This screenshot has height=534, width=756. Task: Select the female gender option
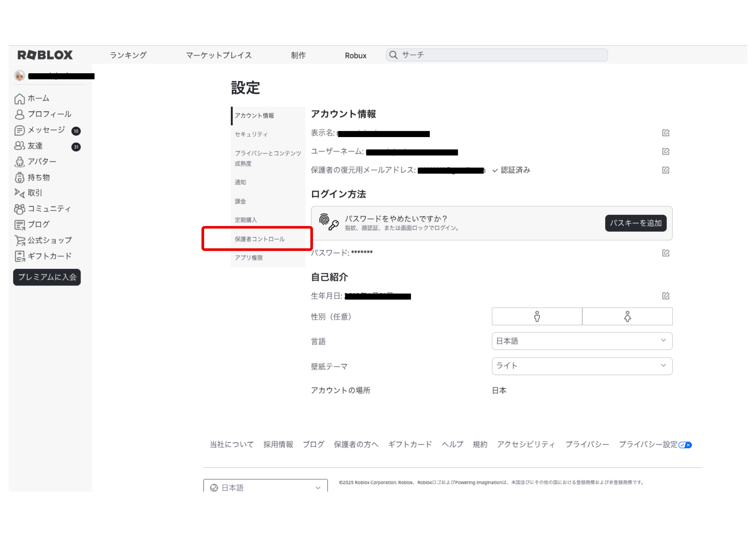pyautogui.click(x=627, y=316)
